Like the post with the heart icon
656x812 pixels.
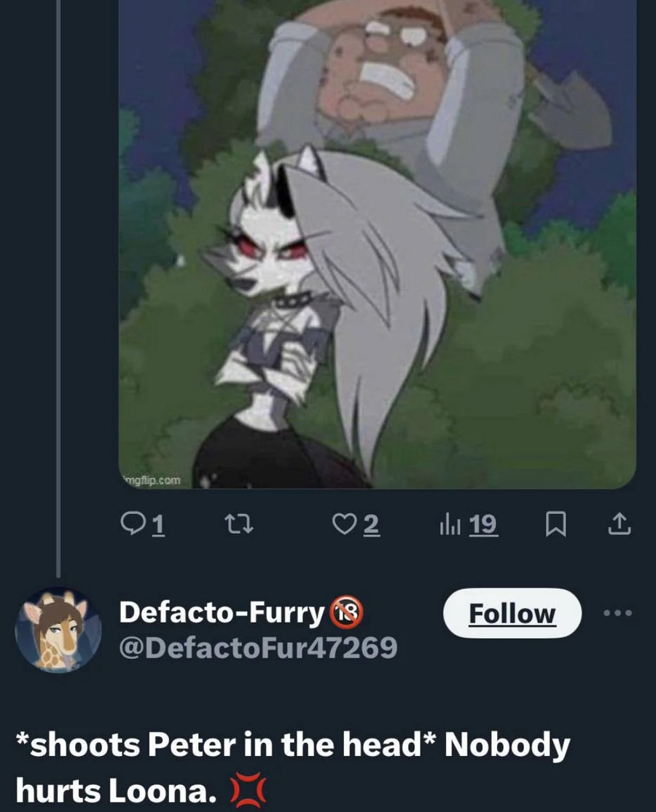(x=342, y=524)
